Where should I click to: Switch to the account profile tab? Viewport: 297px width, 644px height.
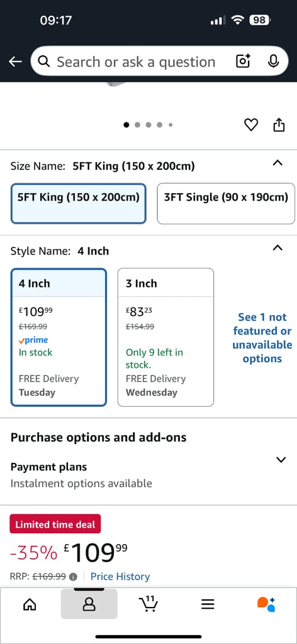click(x=89, y=604)
